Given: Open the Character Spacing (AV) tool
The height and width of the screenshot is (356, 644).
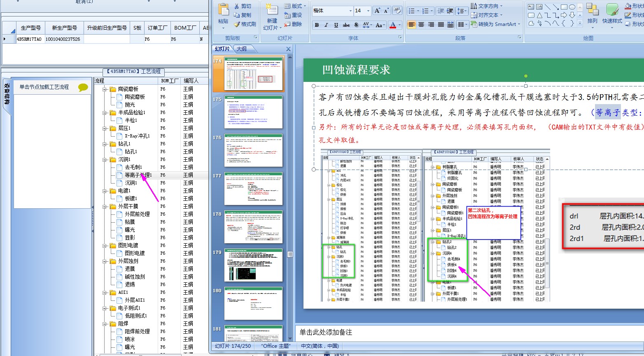Looking at the screenshot, I should click(368, 25).
